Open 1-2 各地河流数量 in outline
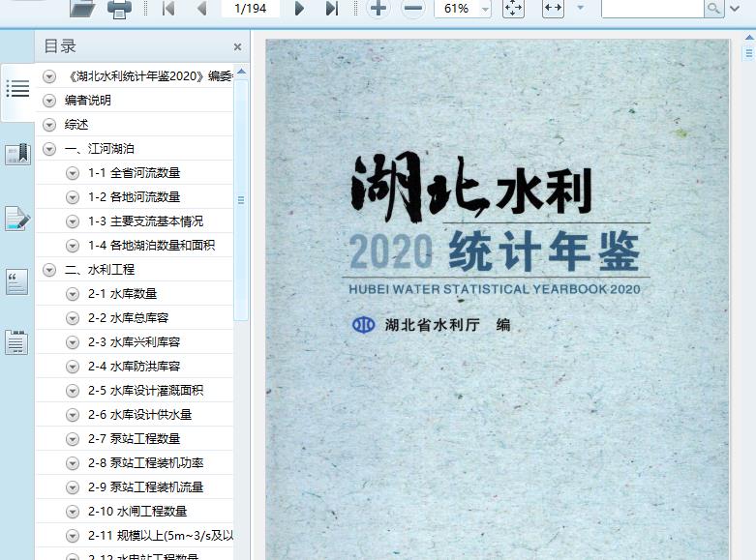Image resolution: width=756 pixels, height=560 pixels. (134, 196)
